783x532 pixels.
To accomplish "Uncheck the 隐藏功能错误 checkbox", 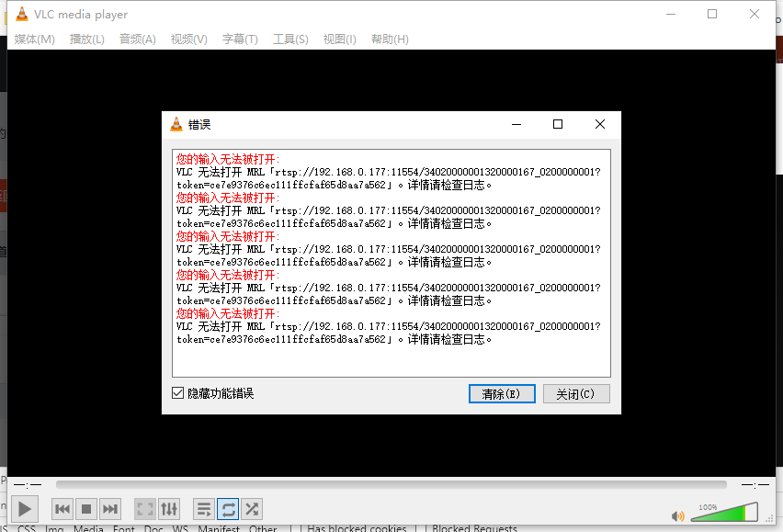I will click(x=177, y=392).
